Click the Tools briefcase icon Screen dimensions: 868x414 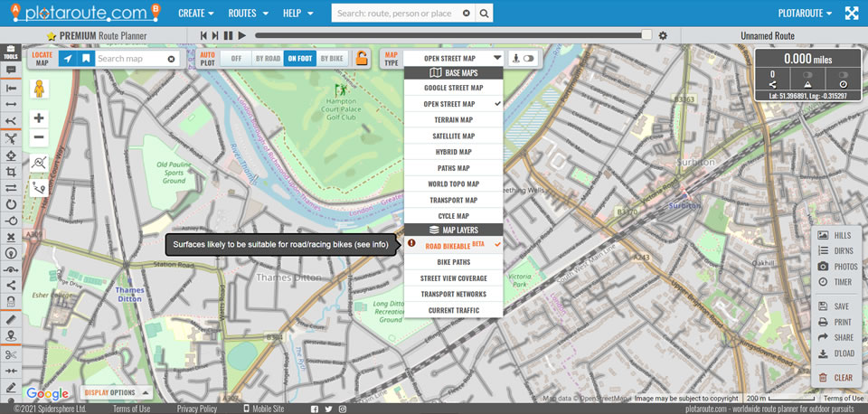point(11,52)
